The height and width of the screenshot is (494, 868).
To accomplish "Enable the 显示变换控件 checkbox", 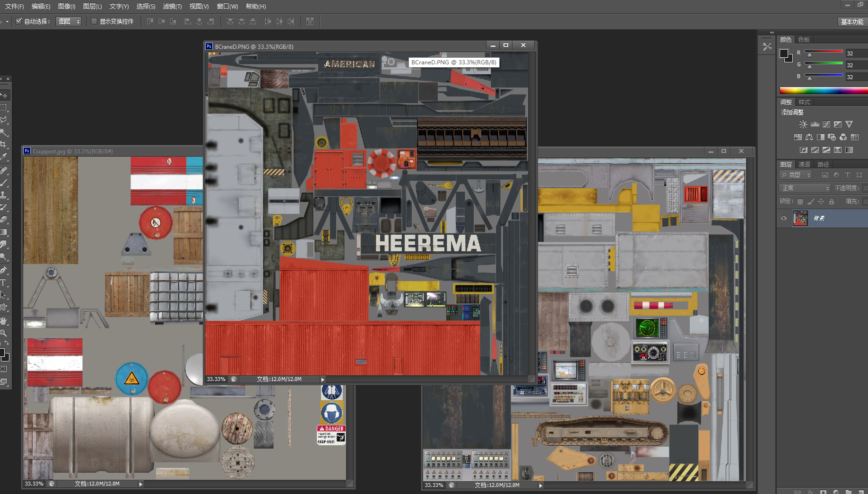I will (94, 21).
